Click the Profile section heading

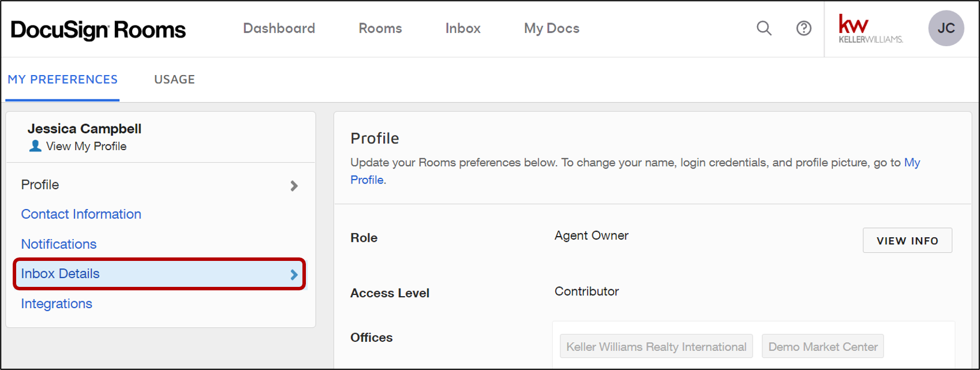[375, 139]
